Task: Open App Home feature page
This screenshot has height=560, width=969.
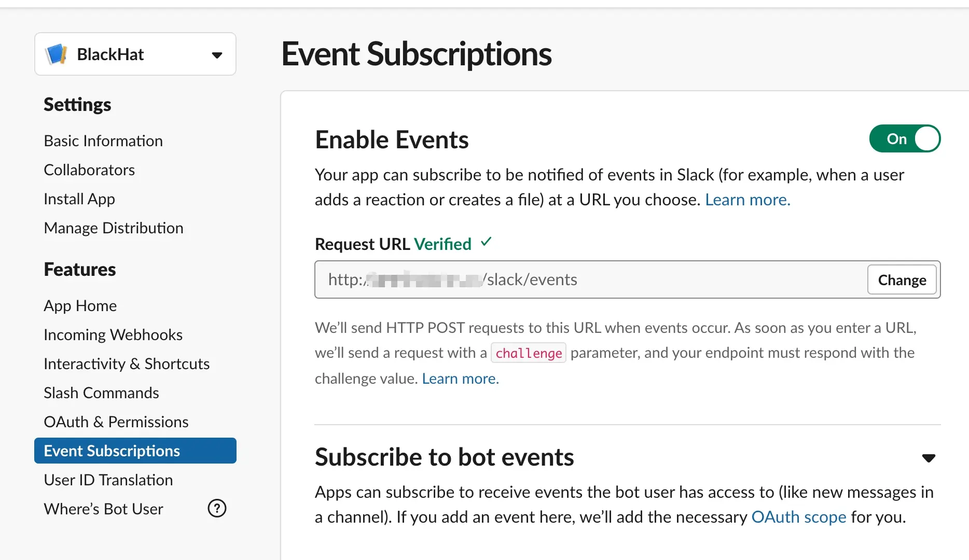Action: (80, 306)
